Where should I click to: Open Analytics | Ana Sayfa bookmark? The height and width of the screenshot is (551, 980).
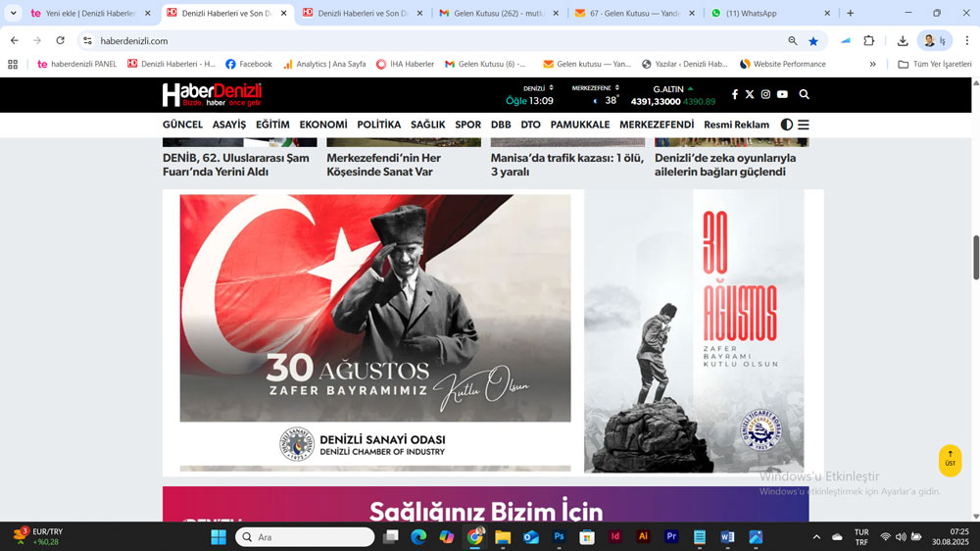[323, 64]
